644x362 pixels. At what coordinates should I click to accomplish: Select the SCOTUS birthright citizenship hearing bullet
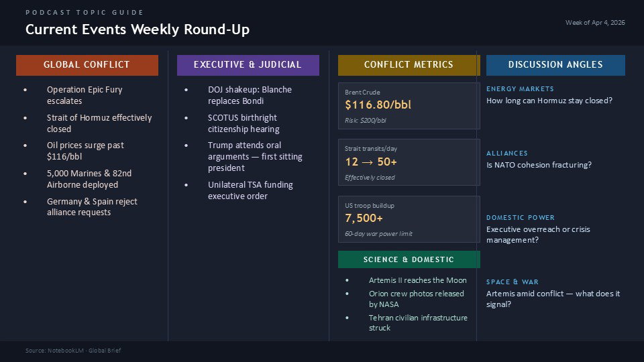pyautogui.click(x=244, y=123)
